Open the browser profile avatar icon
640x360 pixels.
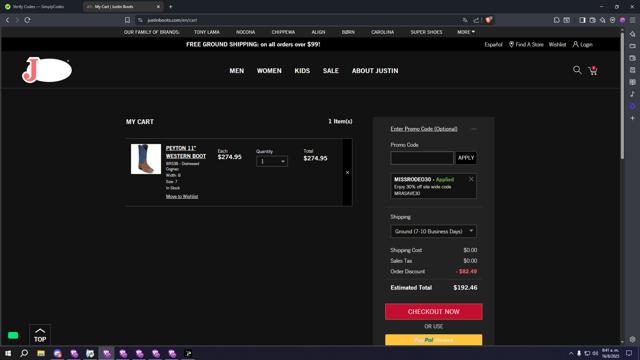tap(622, 20)
